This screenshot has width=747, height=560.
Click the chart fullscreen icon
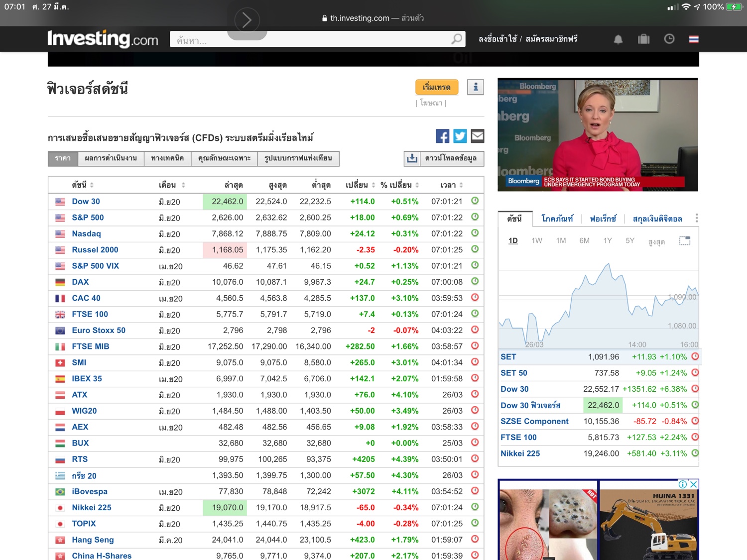coord(685,241)
